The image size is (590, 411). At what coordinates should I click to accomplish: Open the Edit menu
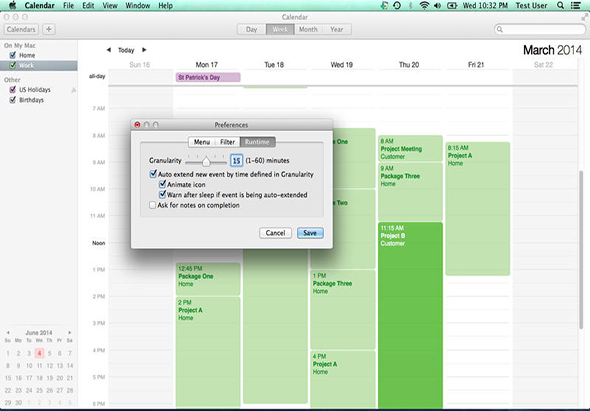pos(88,5)
